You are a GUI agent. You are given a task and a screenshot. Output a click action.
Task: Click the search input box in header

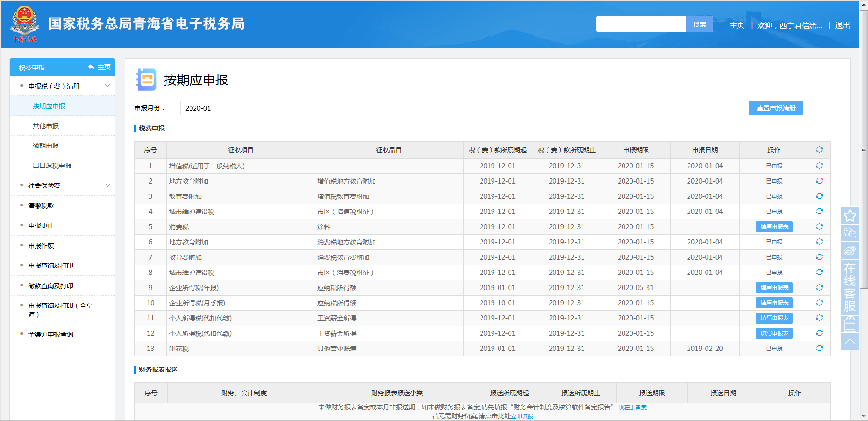tap(641, 24)
